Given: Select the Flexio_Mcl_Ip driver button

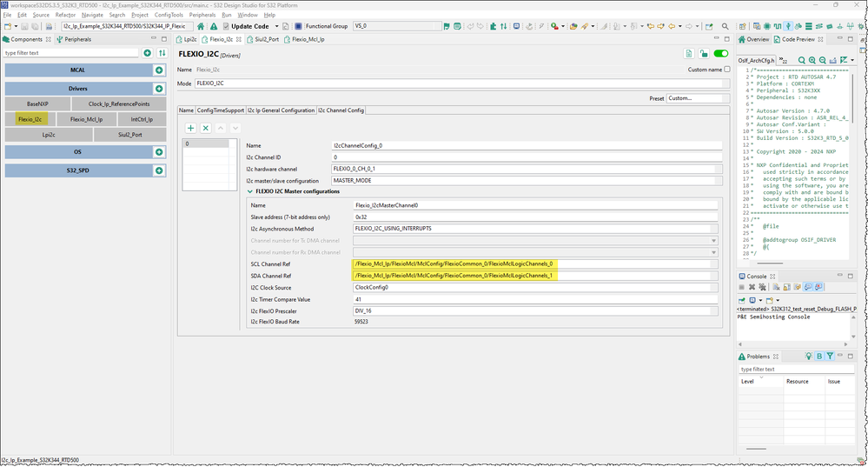Looking at the screenshot, I should 86,119.
